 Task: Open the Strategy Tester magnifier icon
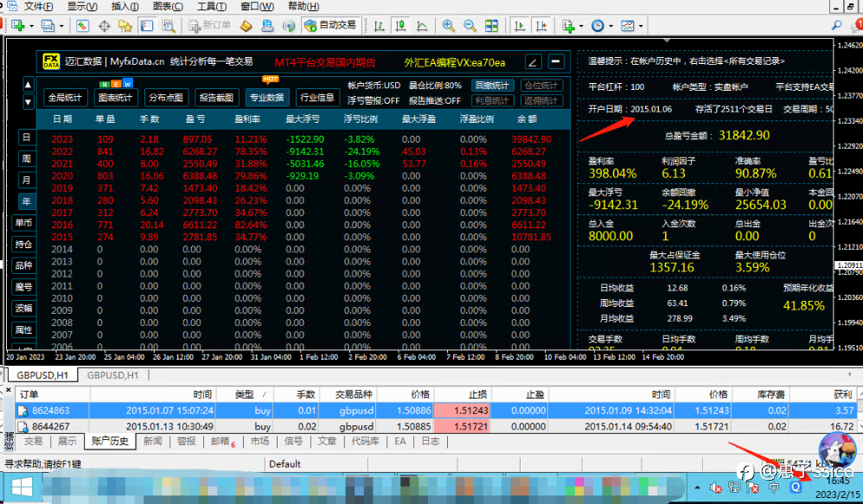coord(169,25)
